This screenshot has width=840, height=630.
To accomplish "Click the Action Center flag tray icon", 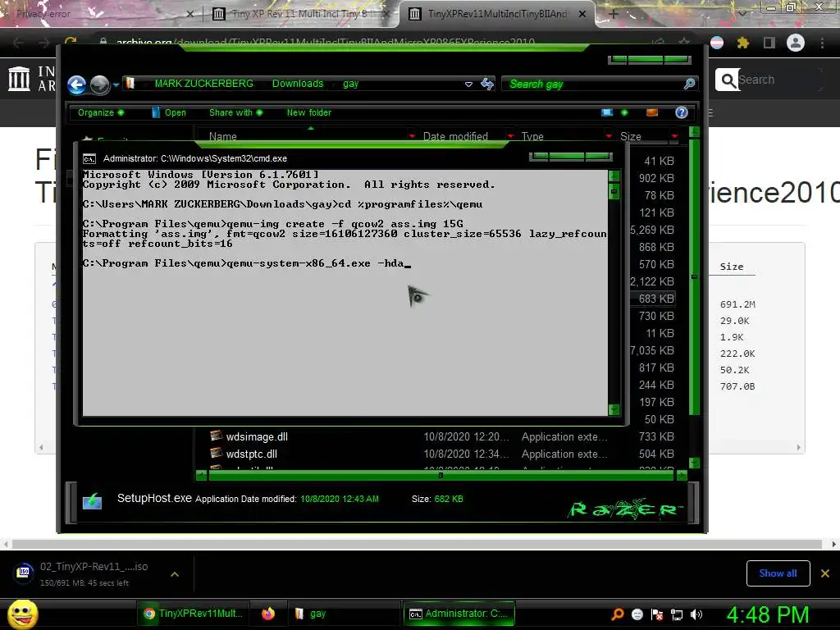I will coord(657,614).
